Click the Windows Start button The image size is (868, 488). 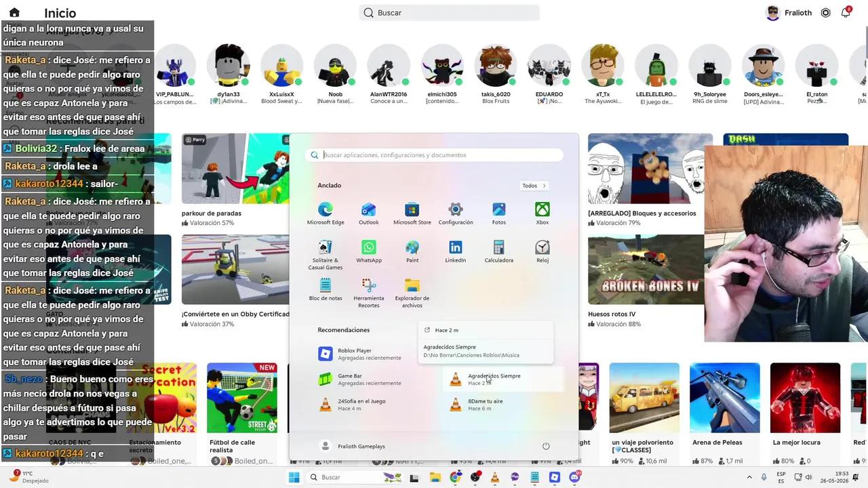(294, 477)
